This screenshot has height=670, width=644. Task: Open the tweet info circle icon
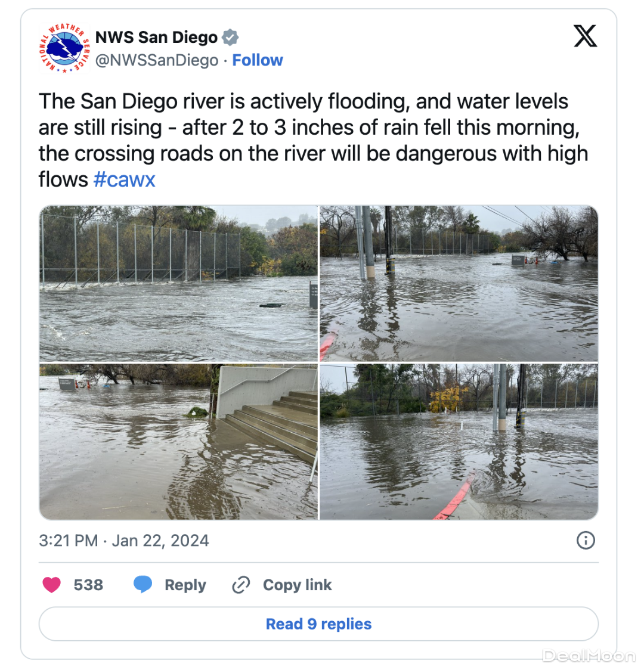click(586, 541)
